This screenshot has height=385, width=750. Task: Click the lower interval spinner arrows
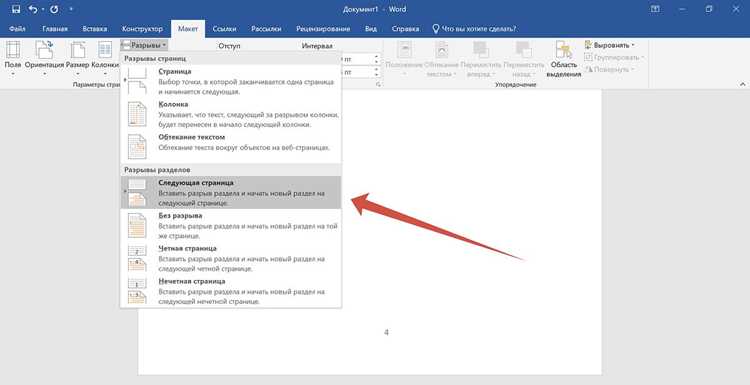coord(376,72)
